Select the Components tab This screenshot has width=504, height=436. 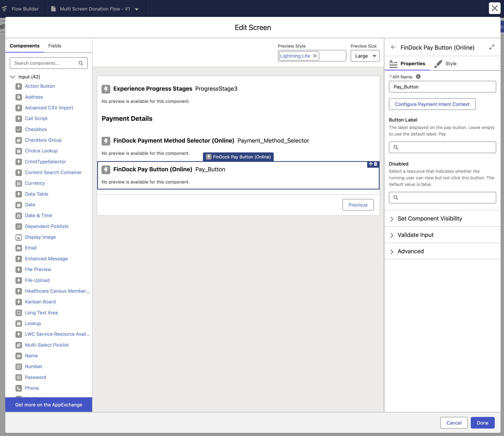tap(25, 46)
